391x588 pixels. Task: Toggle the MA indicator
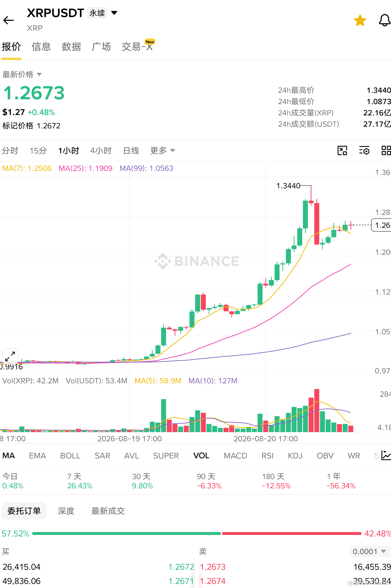pos(9,456)
